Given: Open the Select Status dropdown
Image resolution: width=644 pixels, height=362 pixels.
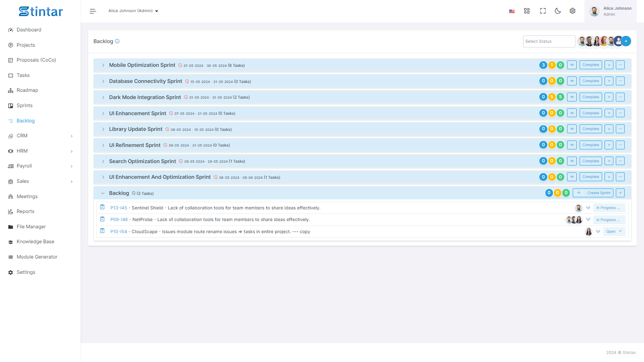Looking at the screenshot, I should 549,41.
